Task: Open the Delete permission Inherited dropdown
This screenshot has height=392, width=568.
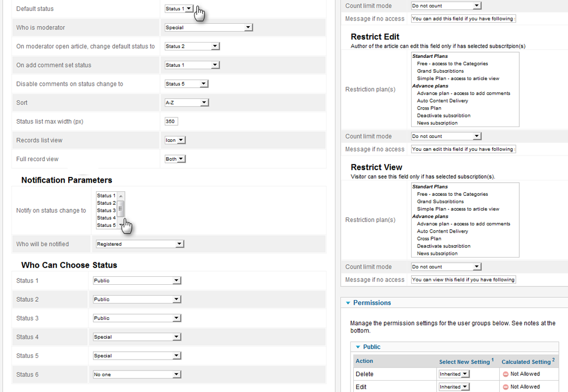Action: (454, 374)
